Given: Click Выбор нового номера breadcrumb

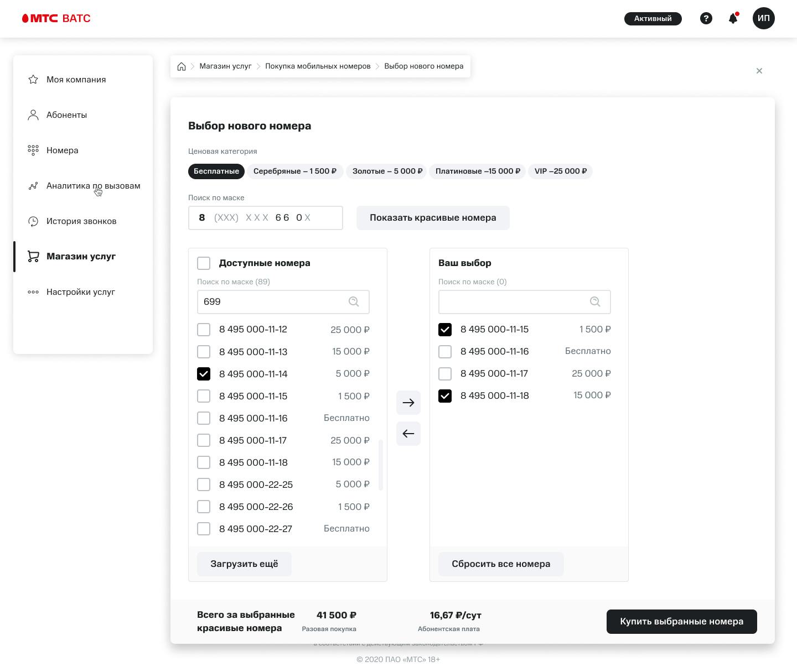Looking at the screenshot, I should (x=424, y=66).
